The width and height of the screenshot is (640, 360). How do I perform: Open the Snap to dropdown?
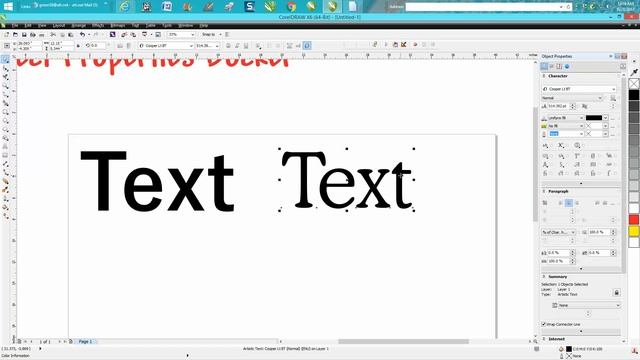[220, 35]
